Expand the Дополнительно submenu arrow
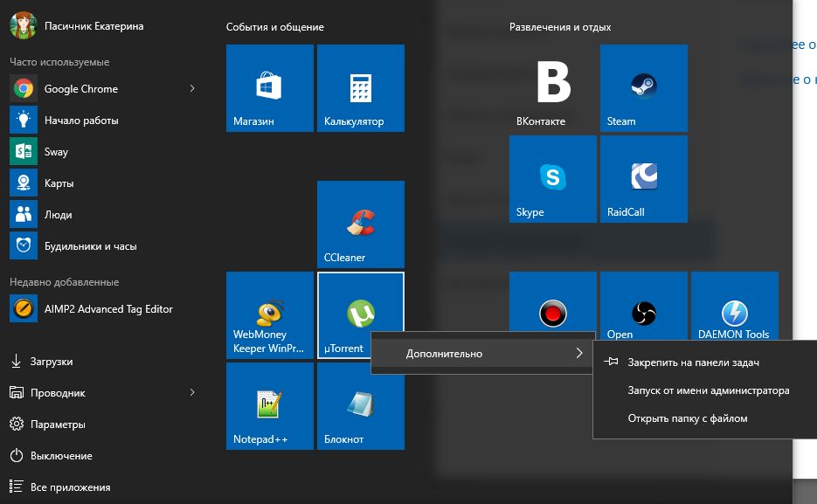Image resolution: width=817 pixels, height=504 pixels. (579, 353)
